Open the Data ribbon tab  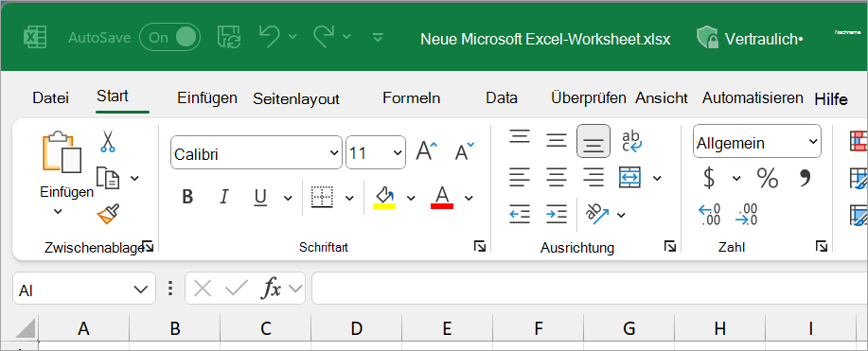[502, 98]
